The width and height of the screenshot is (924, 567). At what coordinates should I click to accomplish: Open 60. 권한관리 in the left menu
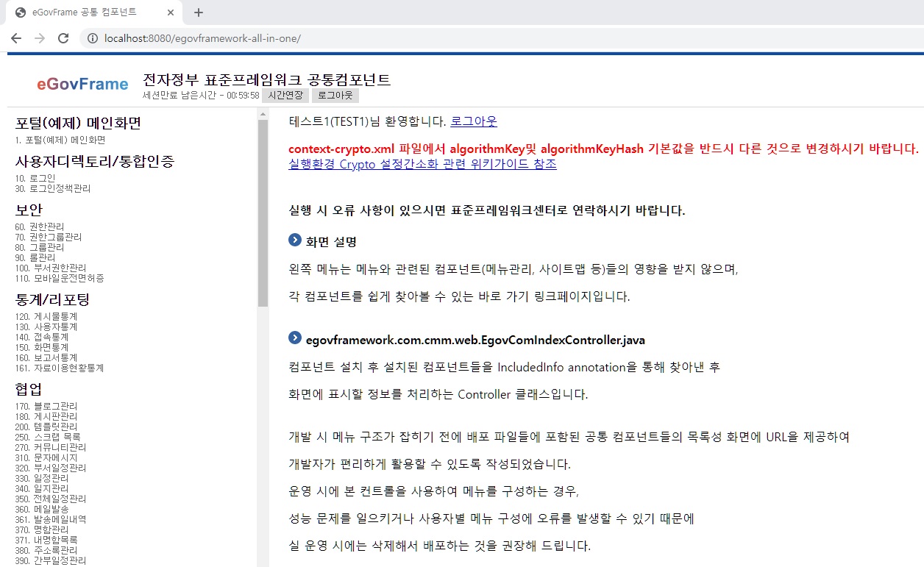(40, 227)
